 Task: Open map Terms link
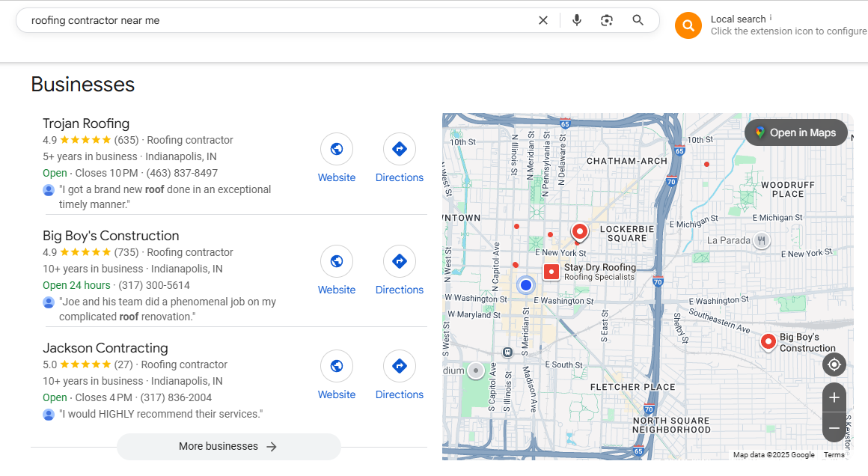(x=834, y=455)
